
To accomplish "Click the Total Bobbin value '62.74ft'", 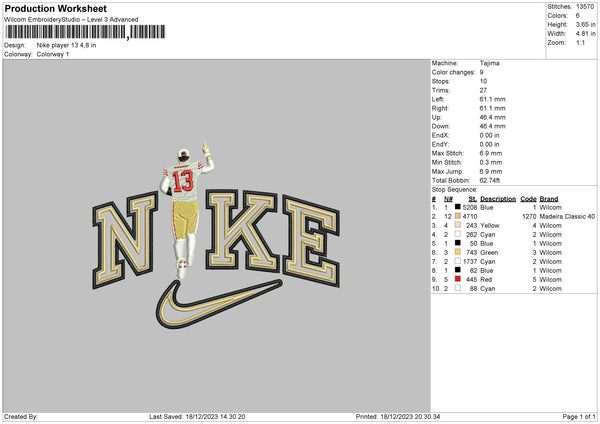I will click(490, 180).
